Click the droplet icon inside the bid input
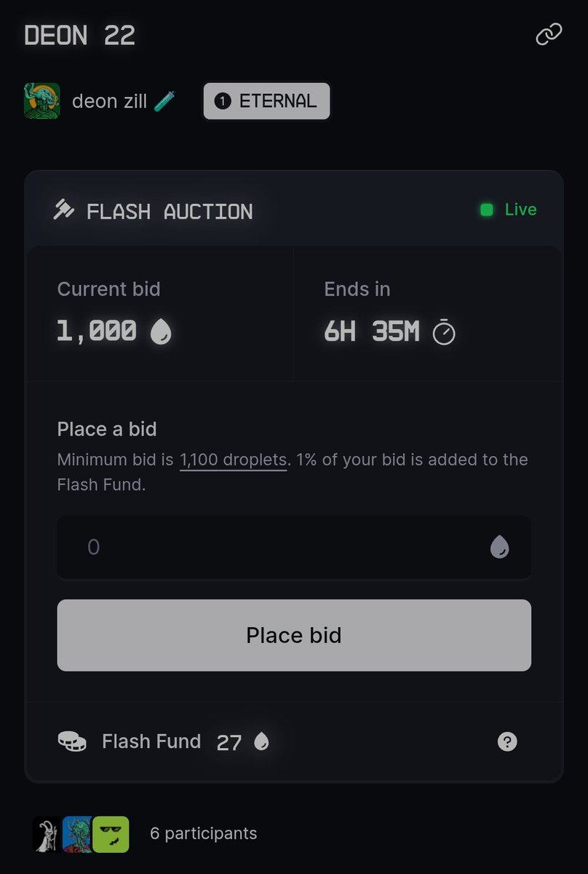 [x=499, y=547]
